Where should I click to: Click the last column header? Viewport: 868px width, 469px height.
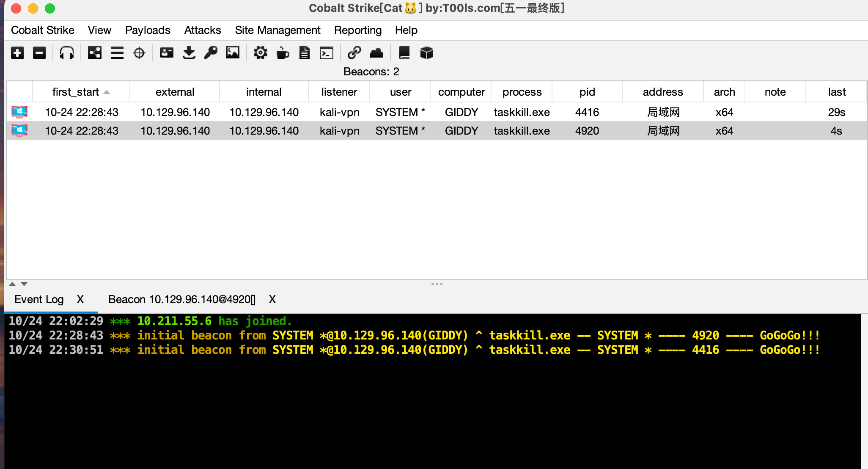(x=836, y=92)
